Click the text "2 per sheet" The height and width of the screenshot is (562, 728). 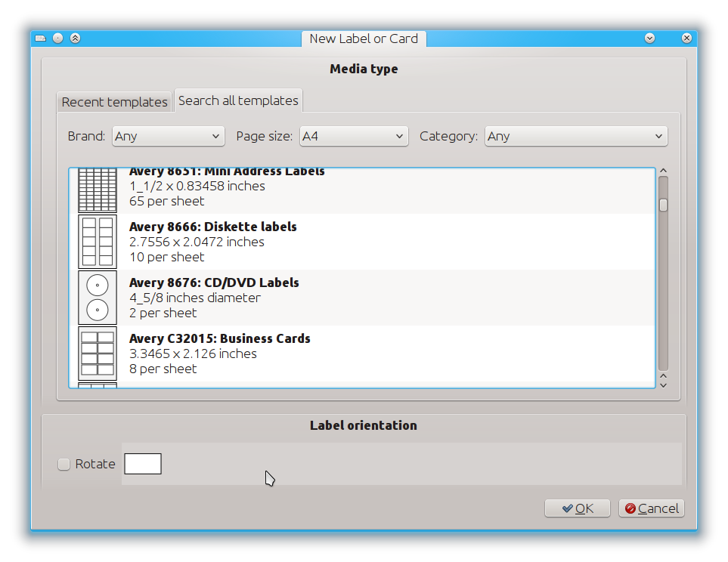[163, 313]
